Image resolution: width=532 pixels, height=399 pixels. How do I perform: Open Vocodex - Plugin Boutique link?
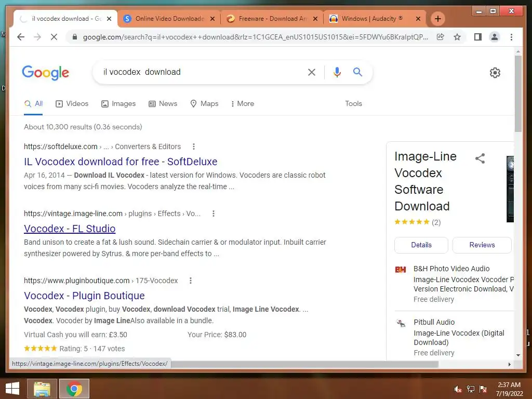(84, 296)
